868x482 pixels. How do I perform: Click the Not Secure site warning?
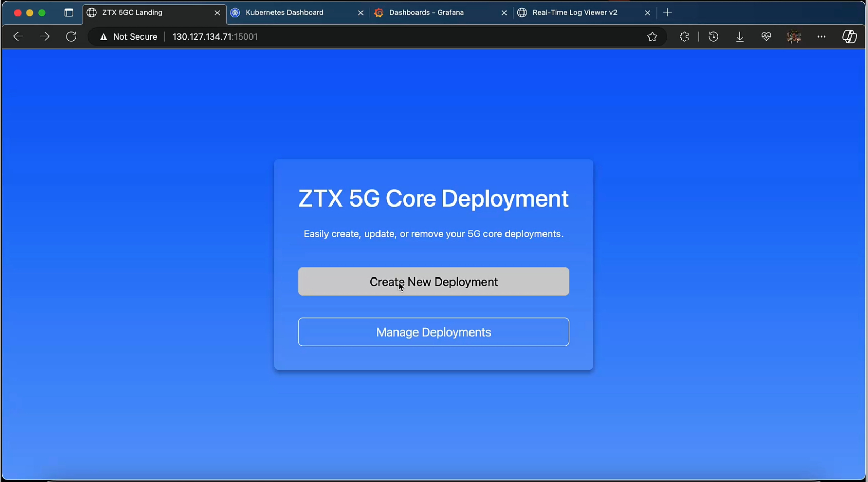tap(128, 36)
